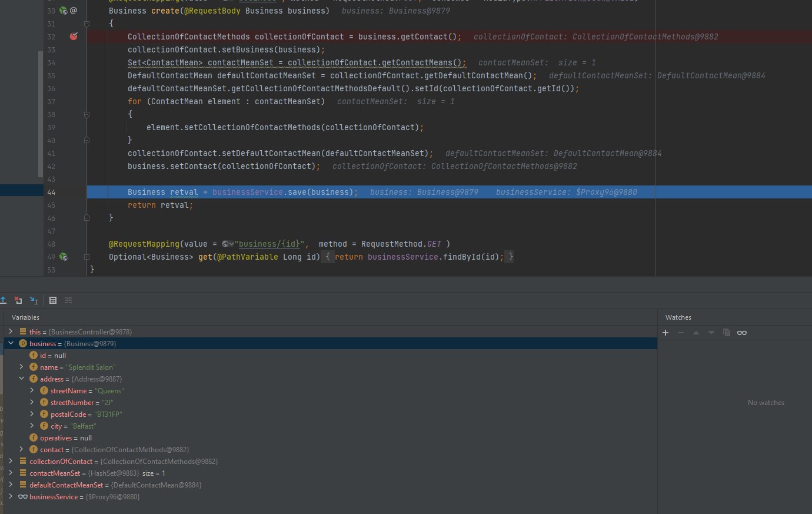
Task: Click the highlighted execution line 44
Action: (450, 192)
